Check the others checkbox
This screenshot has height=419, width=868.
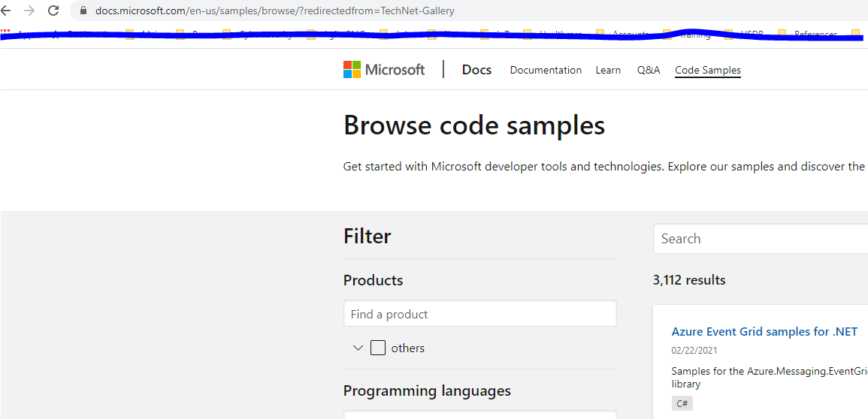(x=378, y=348)
